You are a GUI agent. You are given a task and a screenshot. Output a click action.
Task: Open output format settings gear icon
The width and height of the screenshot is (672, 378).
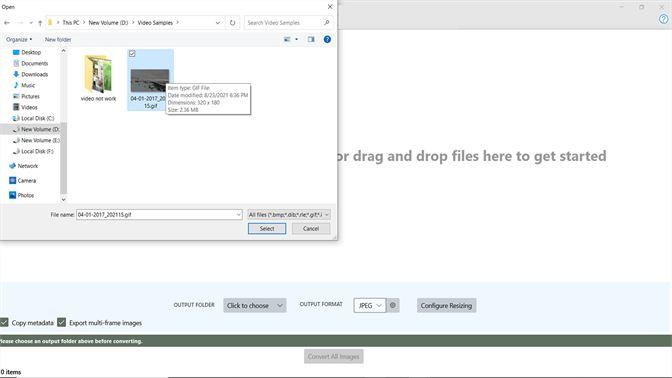(393, 305)
